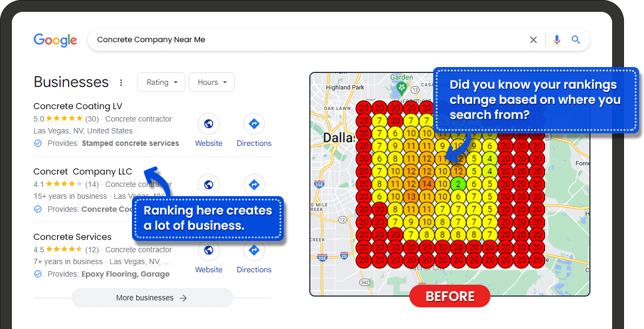Open Concret Company LLC directions icon
Screen dimensions: 644x329
pyautogui.click(x=254, y=185)
